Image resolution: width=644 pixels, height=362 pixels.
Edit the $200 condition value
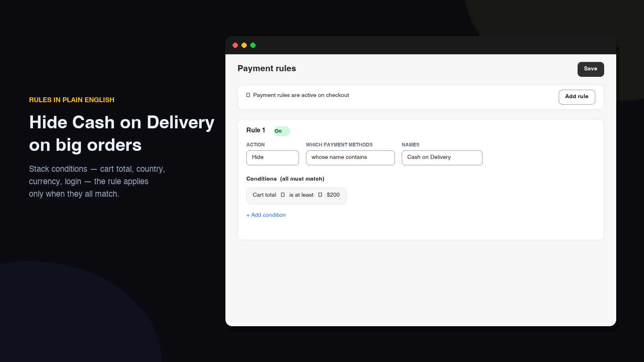(x=333, y=195)
